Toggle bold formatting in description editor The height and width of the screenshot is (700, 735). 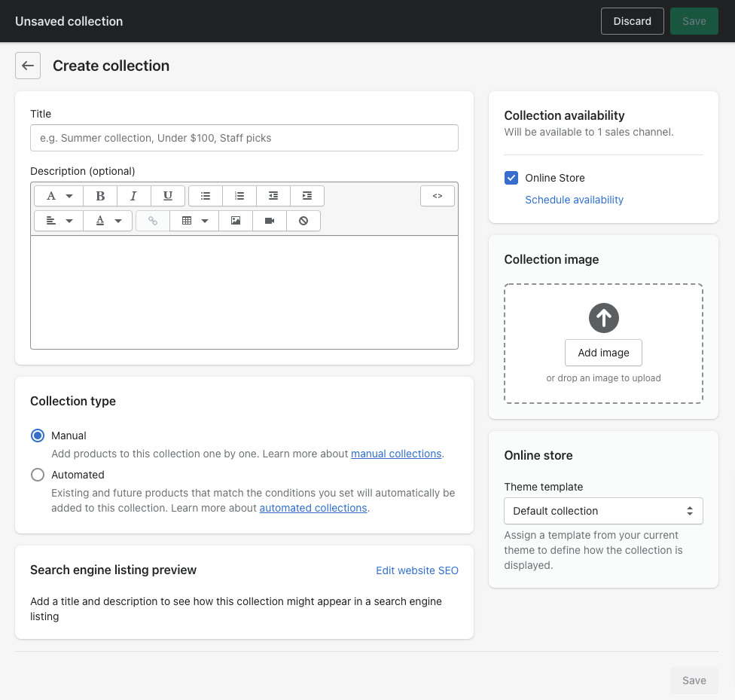coord(100,196)
